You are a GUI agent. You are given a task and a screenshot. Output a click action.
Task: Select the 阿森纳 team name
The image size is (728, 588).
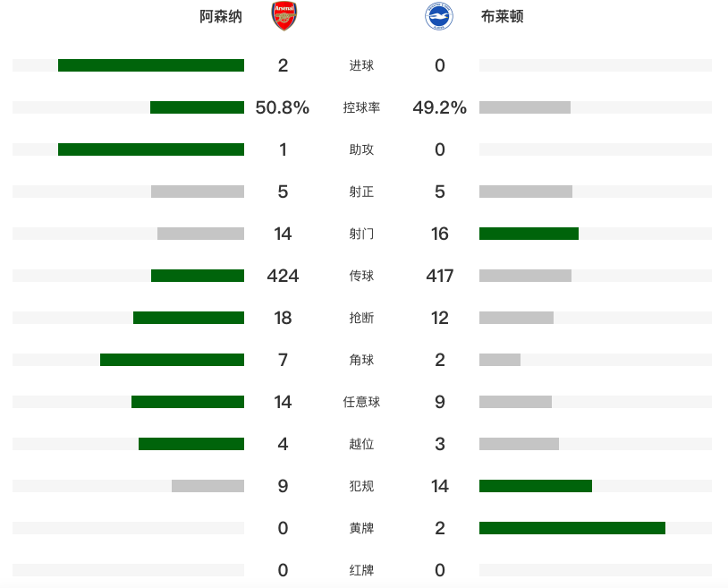221,17
